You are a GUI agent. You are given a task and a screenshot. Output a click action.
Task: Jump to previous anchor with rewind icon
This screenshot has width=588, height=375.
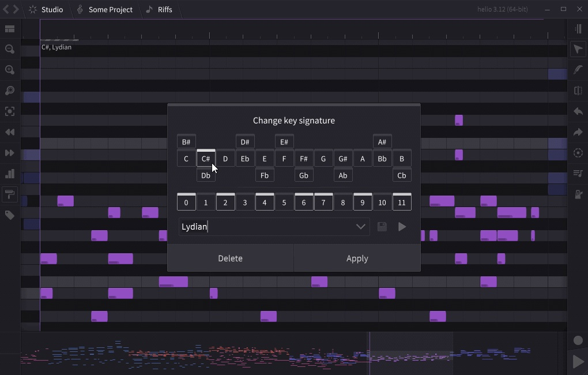tap(10, 132)
